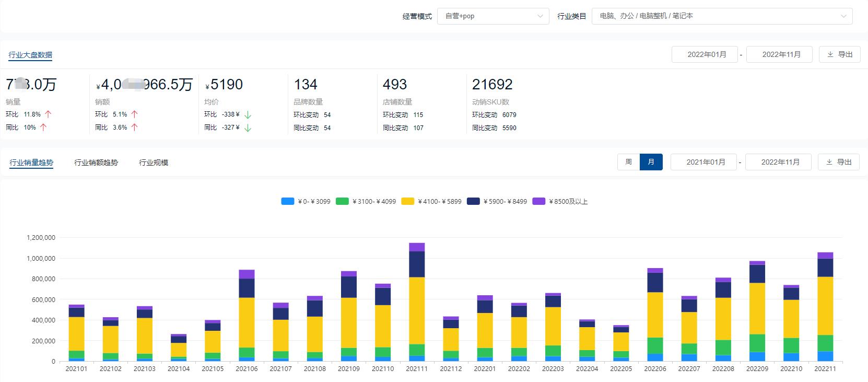Click the red up arrow beside 销额 同比 3.6%
The image size is (868, 382).
pyautogui.click(x=134, y=128)
